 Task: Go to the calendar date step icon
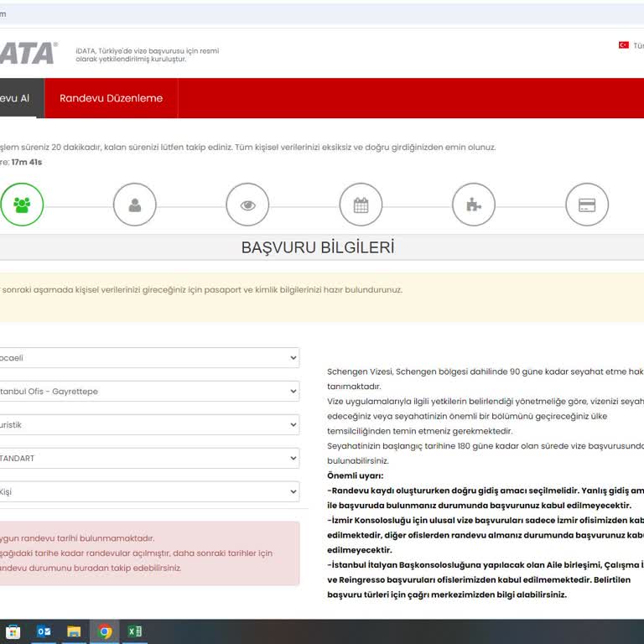361,205
